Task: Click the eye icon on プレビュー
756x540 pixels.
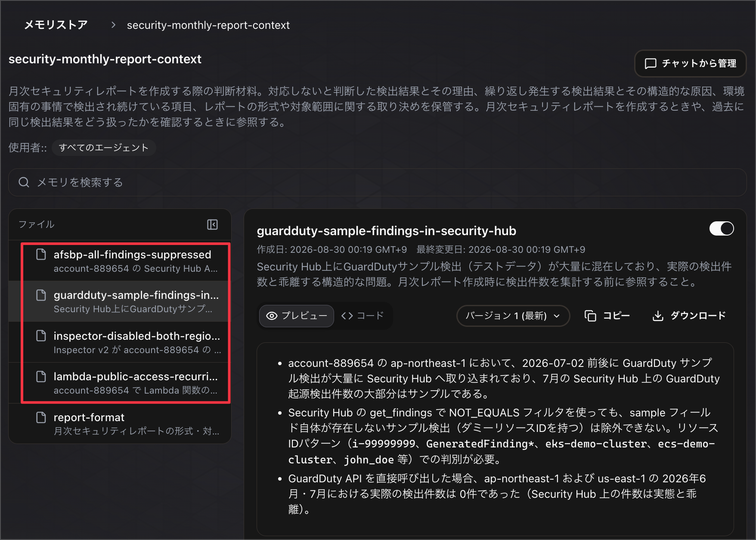Action: point(272,316)
